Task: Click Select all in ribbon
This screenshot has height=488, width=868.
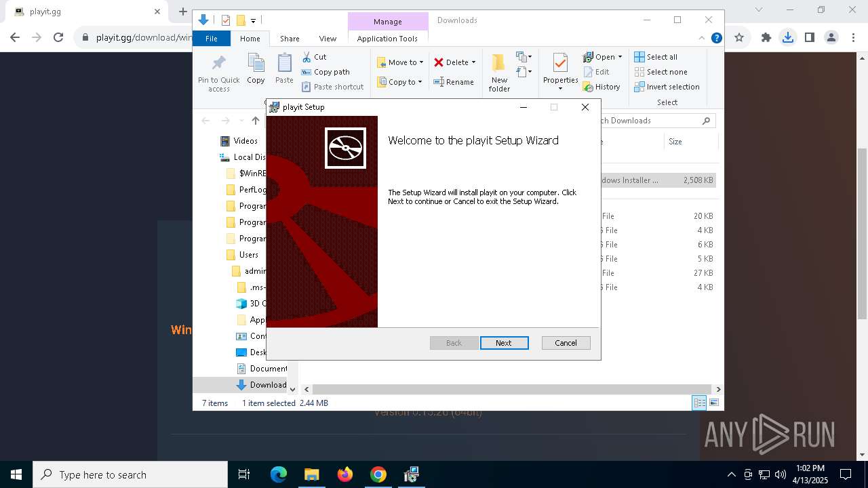Action: tap(656, 57)
